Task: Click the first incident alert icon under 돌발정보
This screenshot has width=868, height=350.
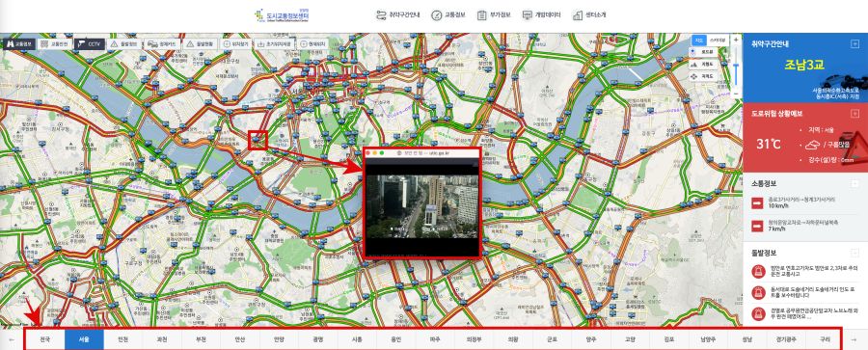Action: 757,271
